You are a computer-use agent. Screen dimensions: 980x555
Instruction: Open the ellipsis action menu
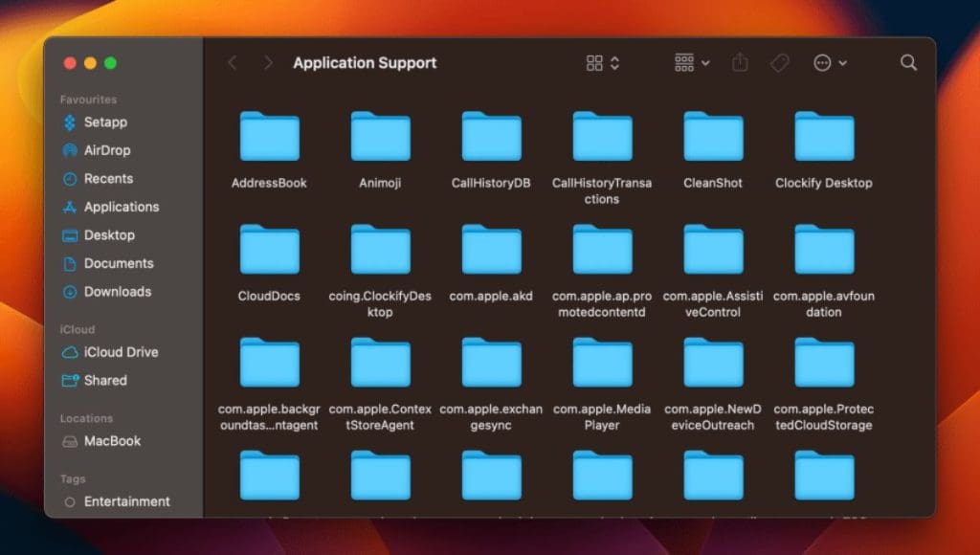[830, 62]
